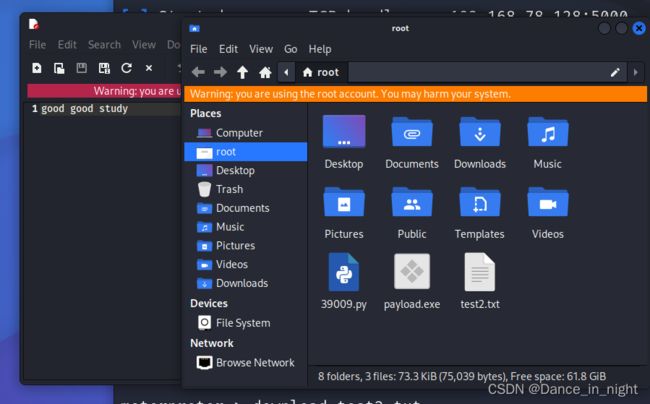Open the test2.txt text file
Screen dimensions: 650x404
coord(480,280)
